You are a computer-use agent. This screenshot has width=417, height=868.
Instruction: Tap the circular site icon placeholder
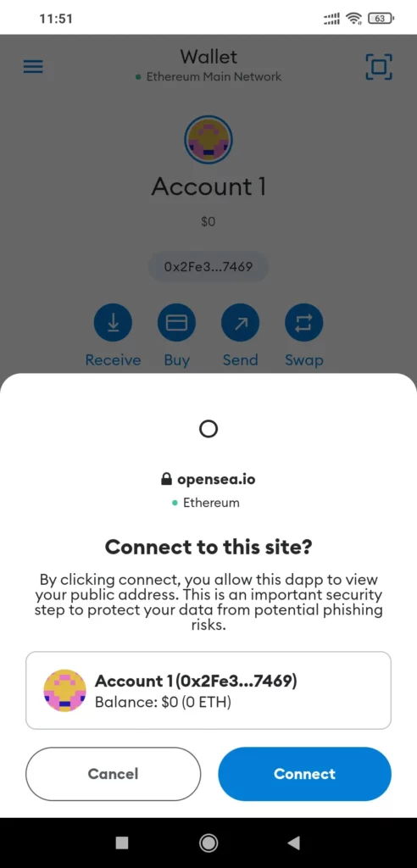tap(208, 428)
